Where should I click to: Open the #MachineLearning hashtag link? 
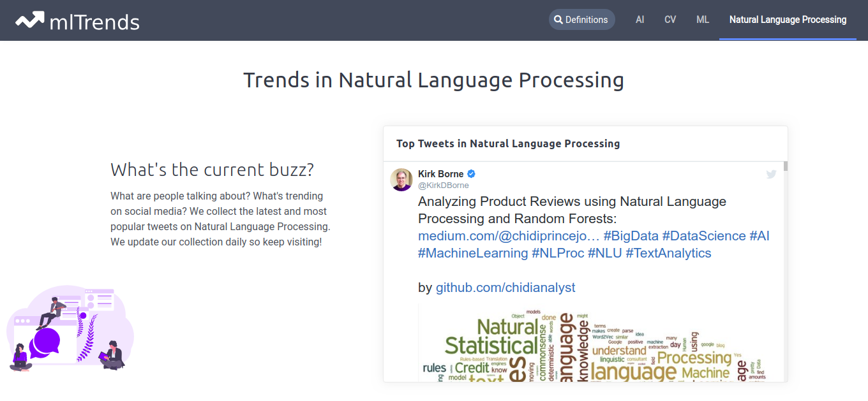474,252
